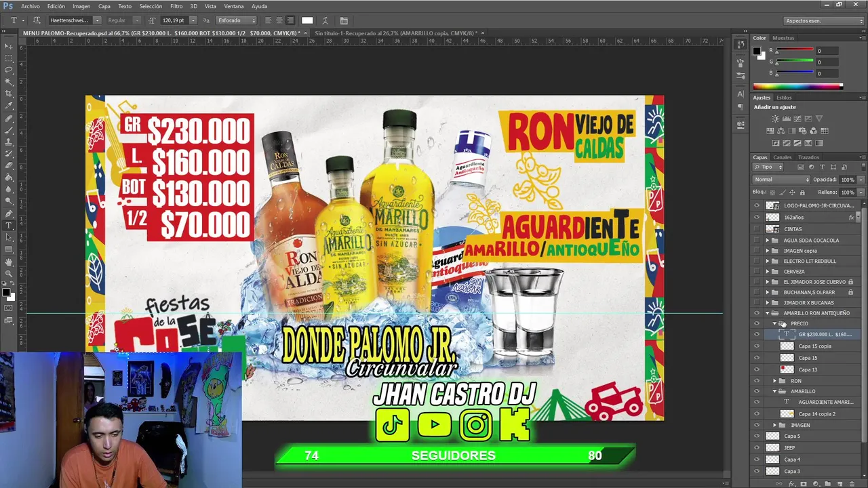Add a Curves adjustment

(x=797, y=119)
